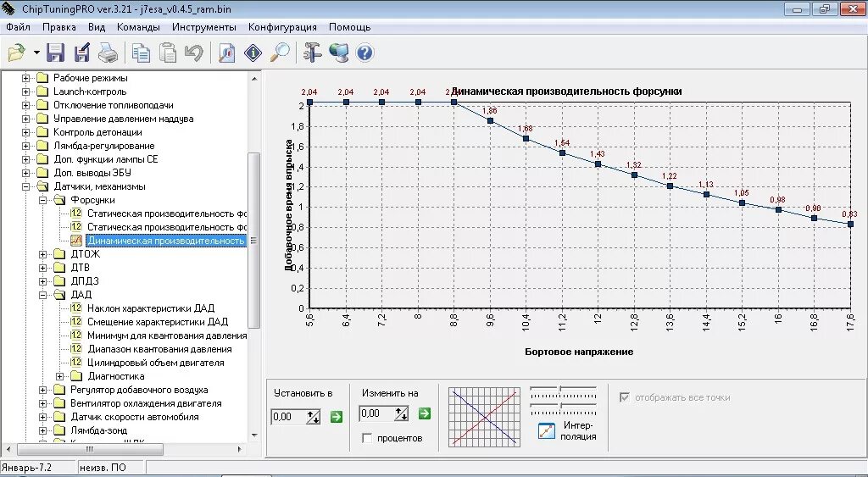Undo last change with the arrow icon

[x=194, y=53]
